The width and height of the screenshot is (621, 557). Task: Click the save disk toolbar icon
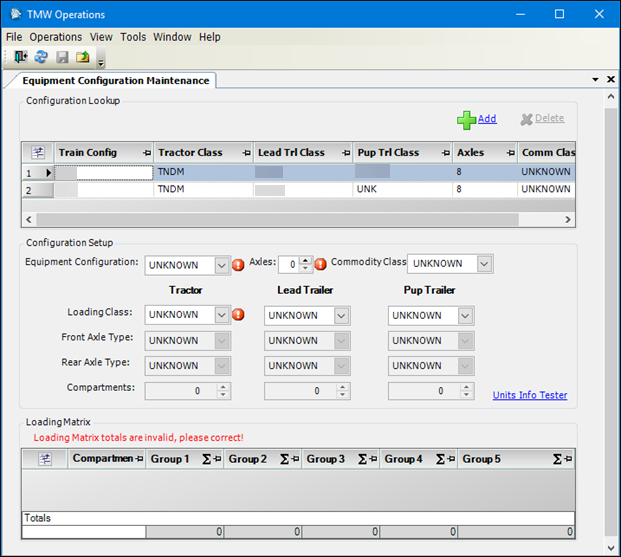(x=62, y=57)
